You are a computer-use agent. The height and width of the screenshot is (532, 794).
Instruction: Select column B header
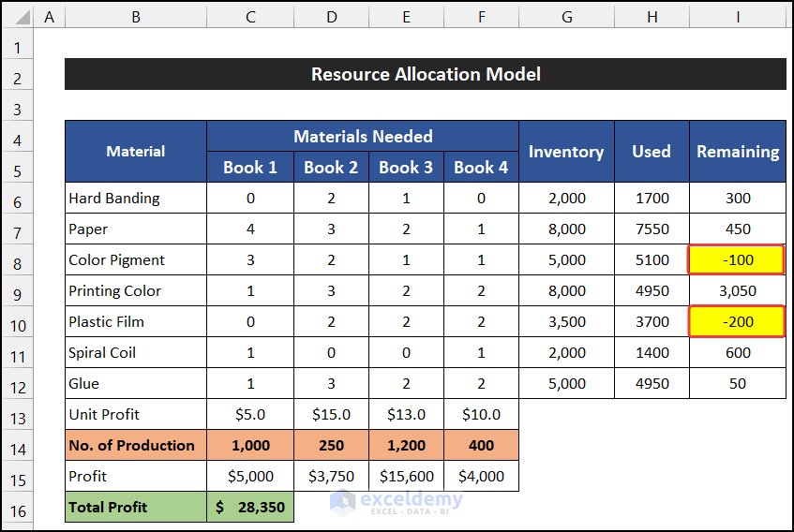tap(136, 17)
